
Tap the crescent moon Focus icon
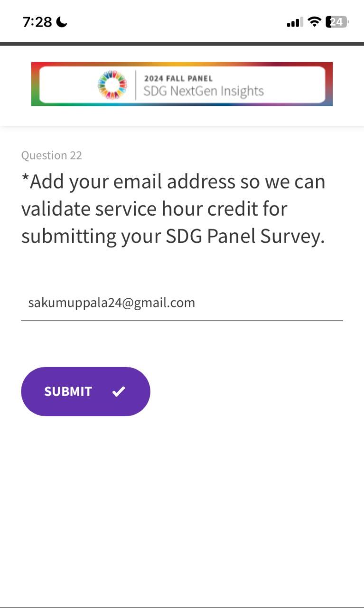point(62,22)
